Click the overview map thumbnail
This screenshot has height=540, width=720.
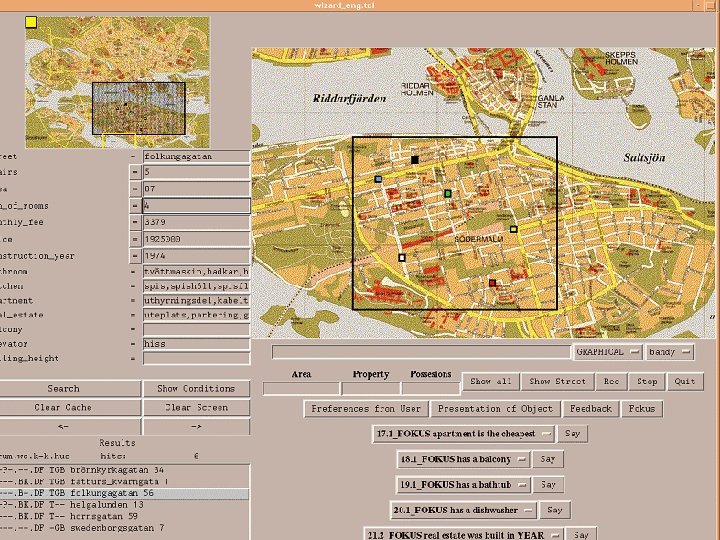coord(117,83)
